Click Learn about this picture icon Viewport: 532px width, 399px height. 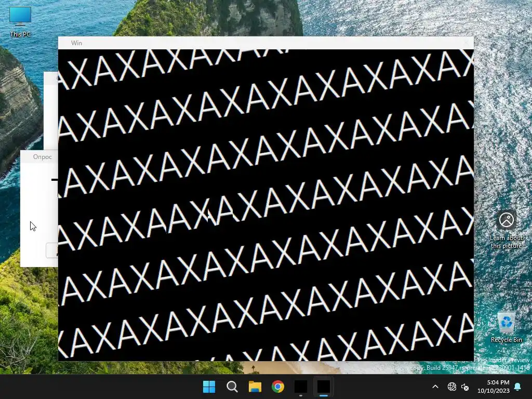(x=506, y=229)
